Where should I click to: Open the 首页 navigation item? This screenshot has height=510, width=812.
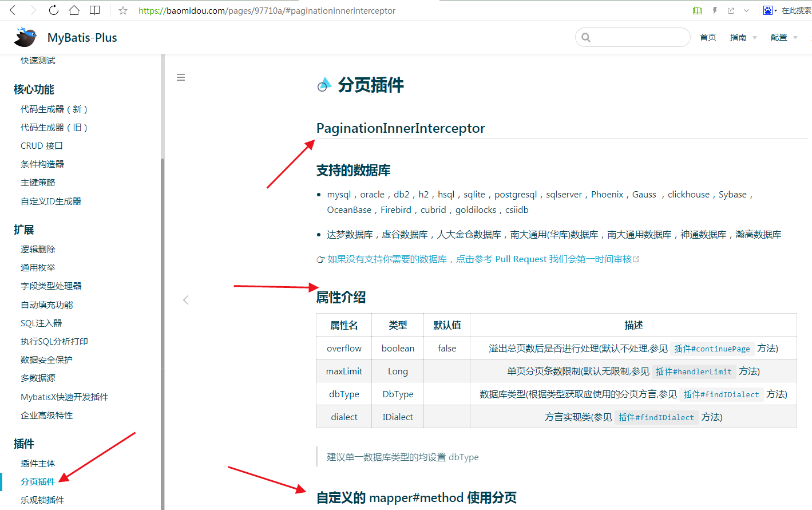coord(708,37)
